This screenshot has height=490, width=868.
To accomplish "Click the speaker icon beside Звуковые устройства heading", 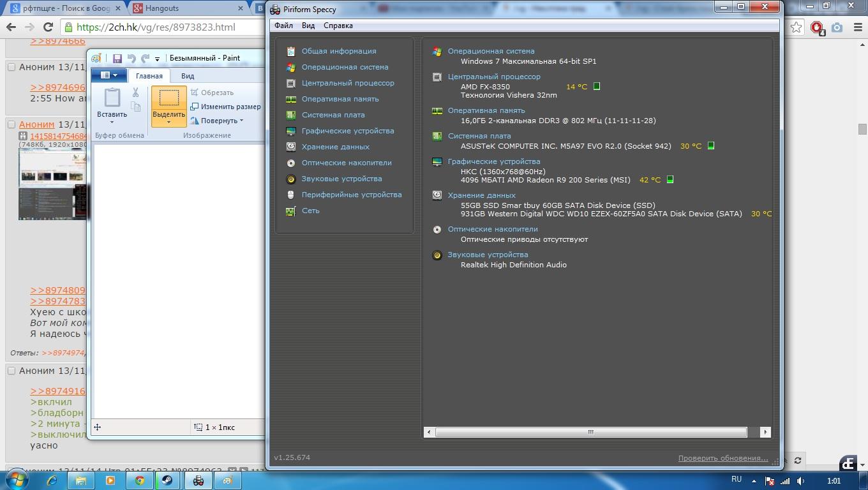I will coord(437,255).
